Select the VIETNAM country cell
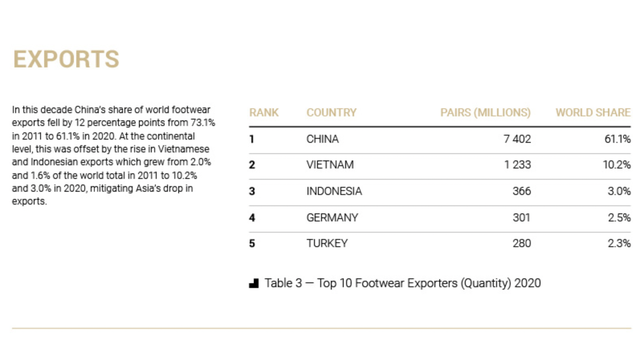Viewport: 640px width, 361px height. [x=330, y=165]
